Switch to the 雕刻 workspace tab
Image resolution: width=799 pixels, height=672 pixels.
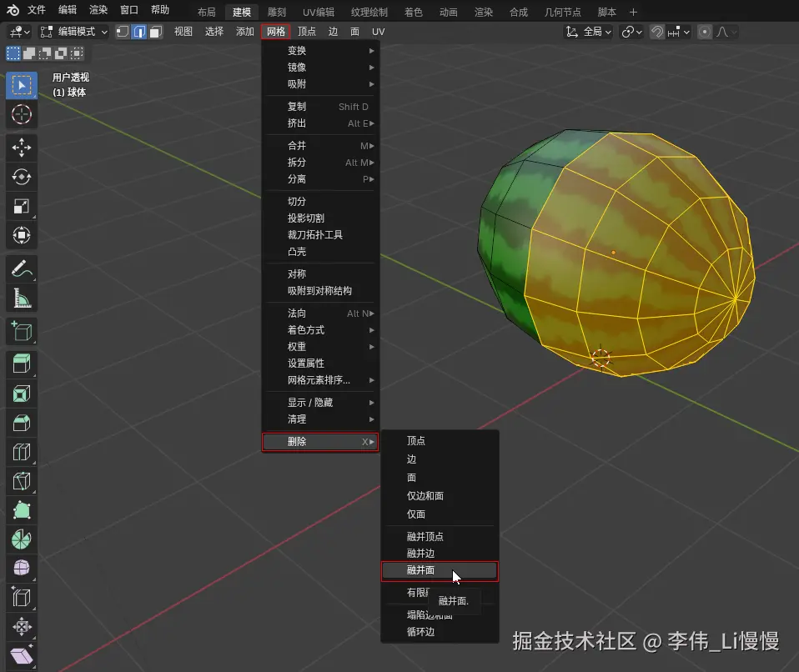tap(277, 12)
